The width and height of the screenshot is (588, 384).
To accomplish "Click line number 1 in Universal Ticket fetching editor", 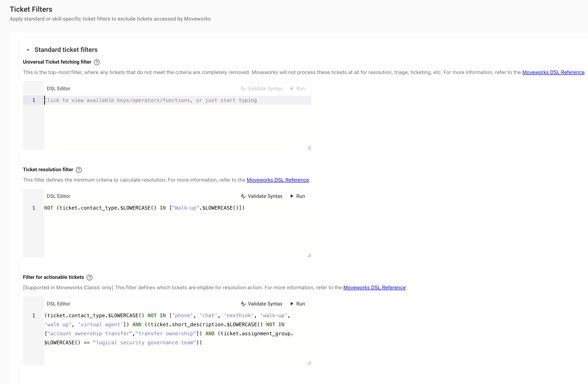I will pos(34,100).
